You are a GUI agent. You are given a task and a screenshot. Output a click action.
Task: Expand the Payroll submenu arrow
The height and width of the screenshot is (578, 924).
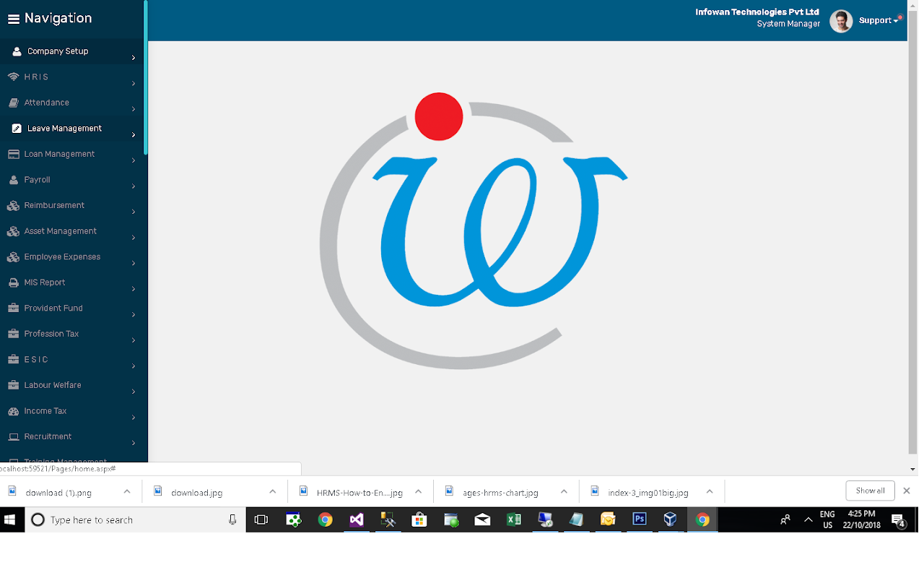[x=134, y=186]
